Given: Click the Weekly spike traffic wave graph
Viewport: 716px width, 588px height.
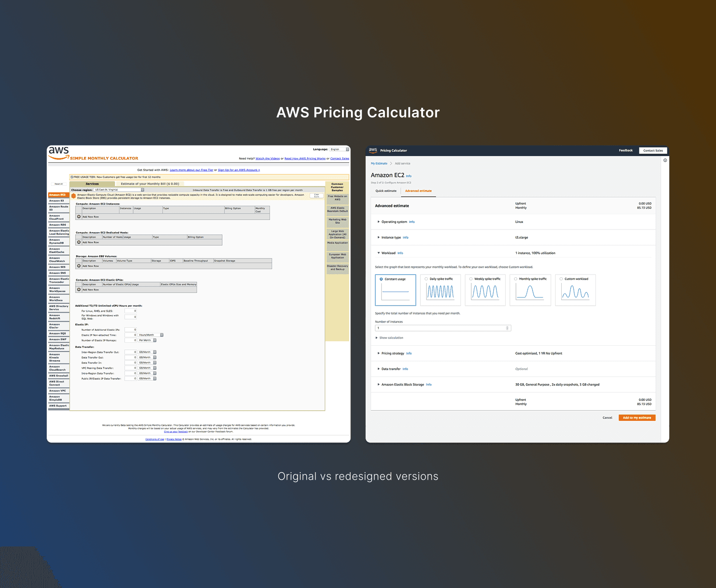Looking at the screenshot, I should tap(485, 291).
